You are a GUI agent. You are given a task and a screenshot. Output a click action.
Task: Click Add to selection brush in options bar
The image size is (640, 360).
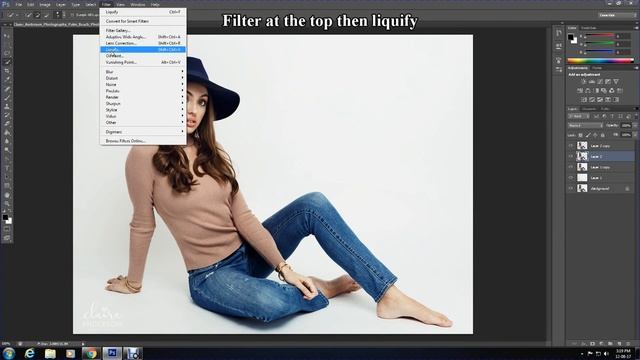click(37, 15)
